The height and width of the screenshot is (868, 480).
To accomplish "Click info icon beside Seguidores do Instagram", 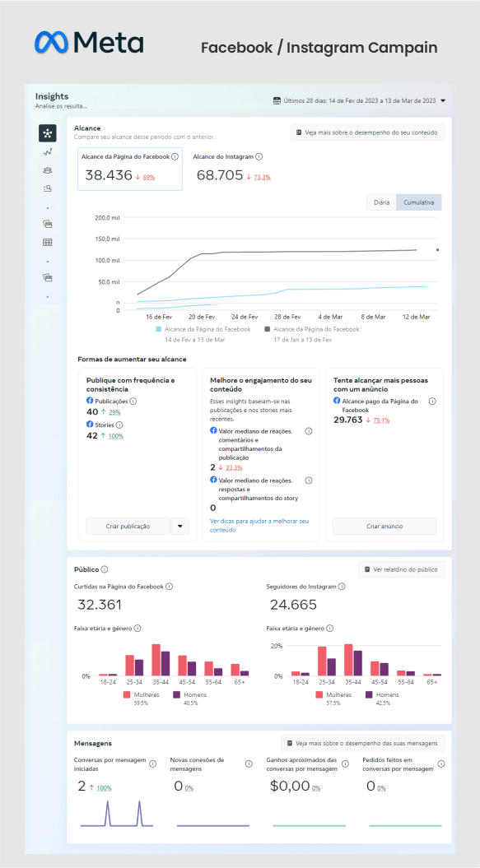I will [x=342, y=587].
